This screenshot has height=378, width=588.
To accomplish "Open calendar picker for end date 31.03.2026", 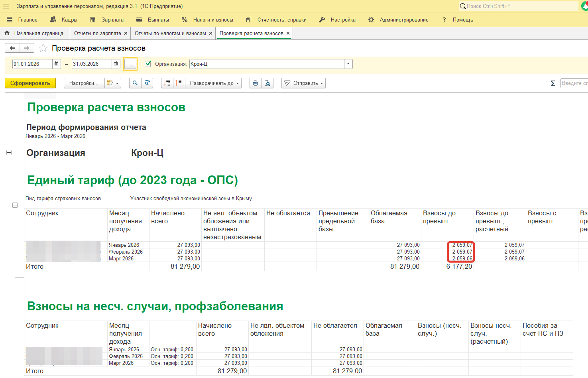I will 116,64.
